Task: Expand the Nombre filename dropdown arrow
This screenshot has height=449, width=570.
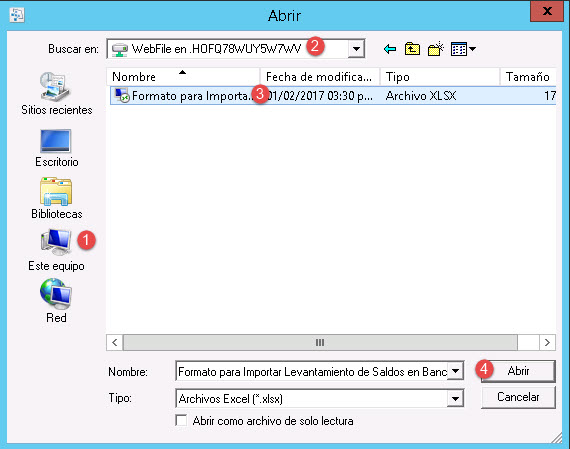Action: tap(455, 372)
